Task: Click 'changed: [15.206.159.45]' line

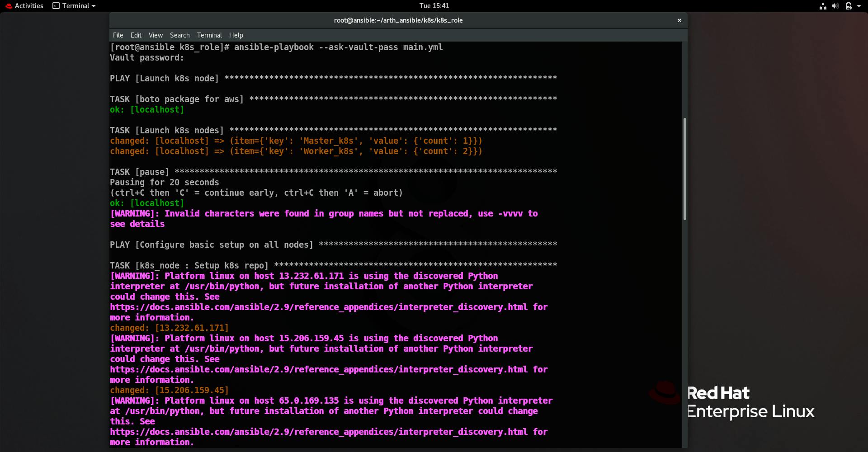Action: 169,391
